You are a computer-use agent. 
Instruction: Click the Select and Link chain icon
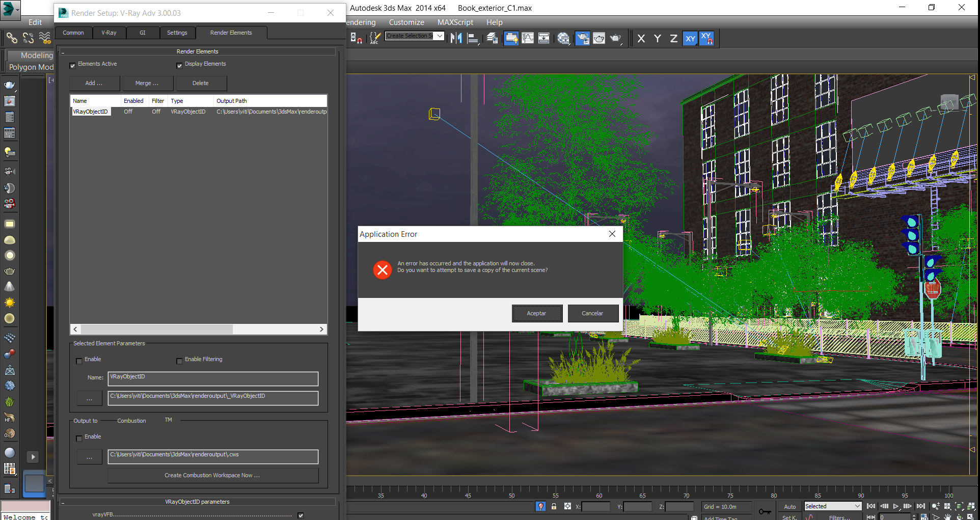[x=12, y=38]
